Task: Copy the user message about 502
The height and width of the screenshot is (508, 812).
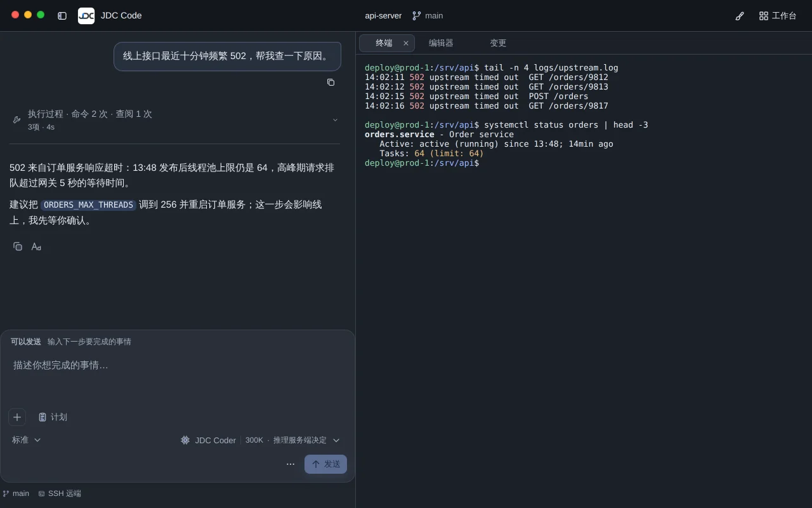Action: coord(331,83)
